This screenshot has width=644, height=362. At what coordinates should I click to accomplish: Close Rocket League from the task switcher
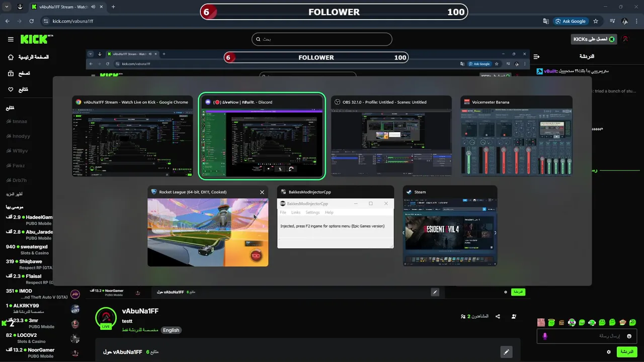[x=262, y=192]
